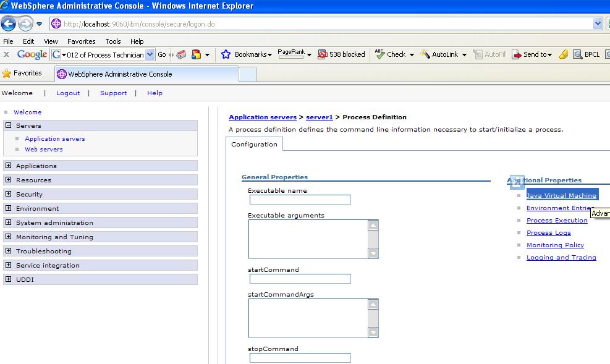Screen dimensions: 610x364
Task: Open the Google search box dropdown
Action: click(x=148, y=54)
